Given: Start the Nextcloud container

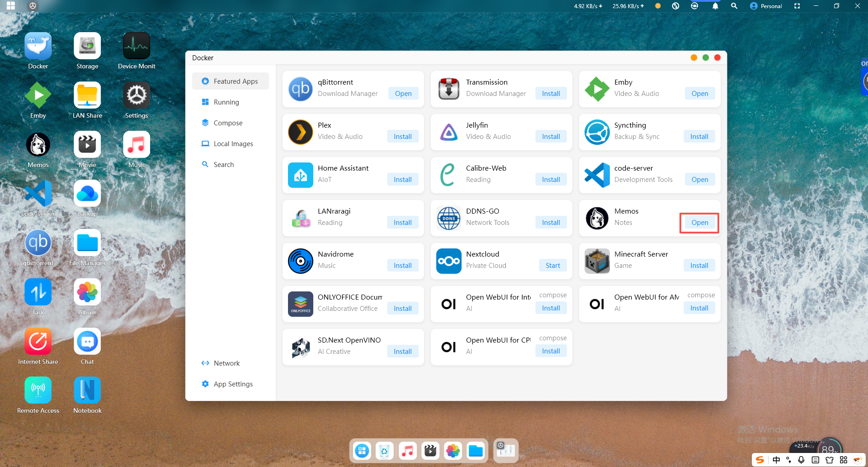Looking at the screenshot, I should click(x=553, y=266).
